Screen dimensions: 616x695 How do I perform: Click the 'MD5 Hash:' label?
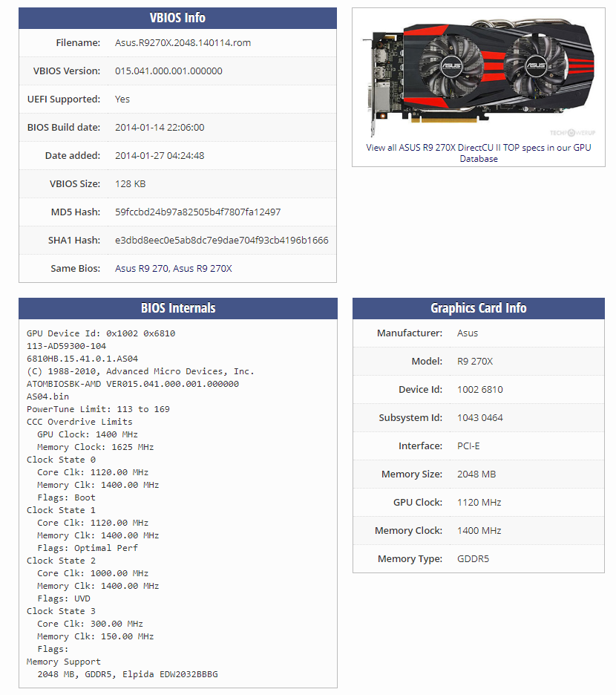76,212
